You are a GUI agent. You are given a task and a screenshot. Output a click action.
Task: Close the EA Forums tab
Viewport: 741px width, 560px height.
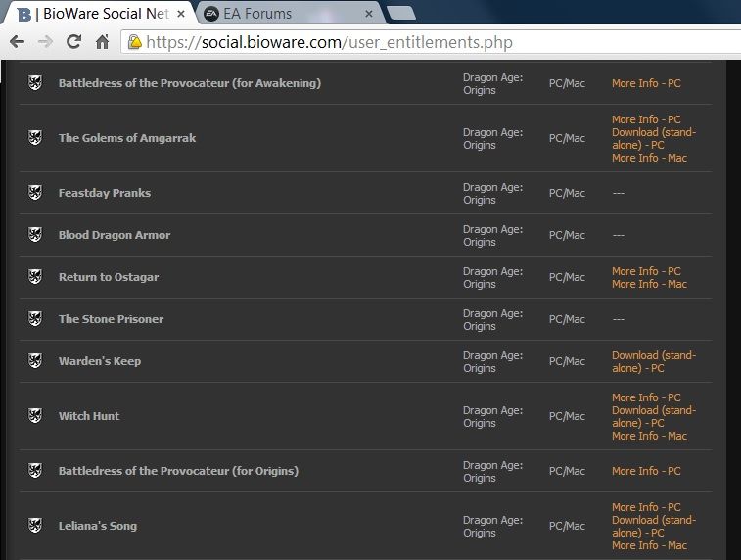coord(369,14)
